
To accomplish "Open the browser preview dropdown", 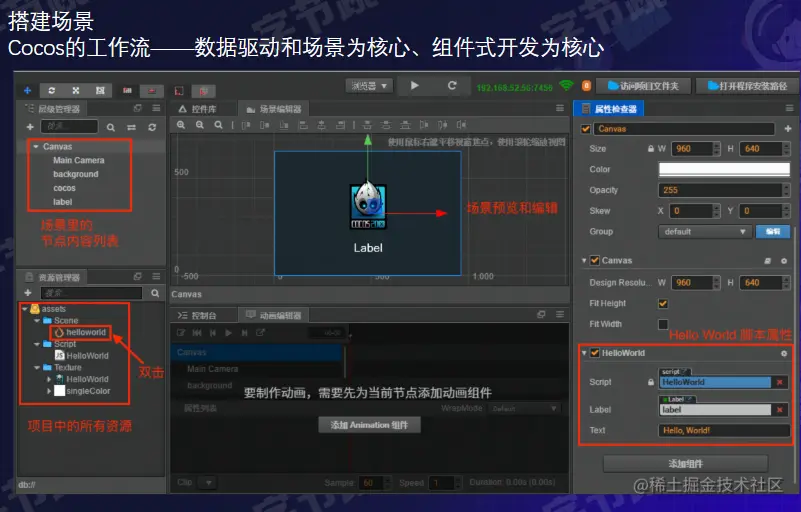I will (369, 86).
